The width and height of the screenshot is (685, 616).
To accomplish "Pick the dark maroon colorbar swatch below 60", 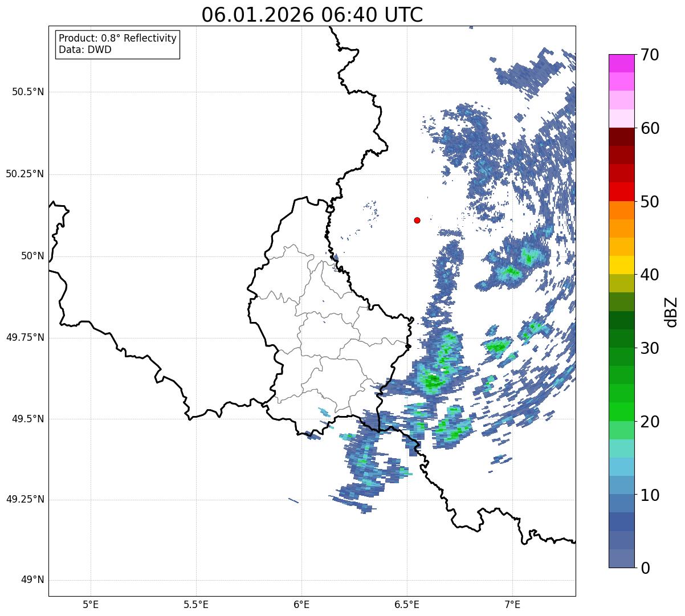I will click(621, 137).
